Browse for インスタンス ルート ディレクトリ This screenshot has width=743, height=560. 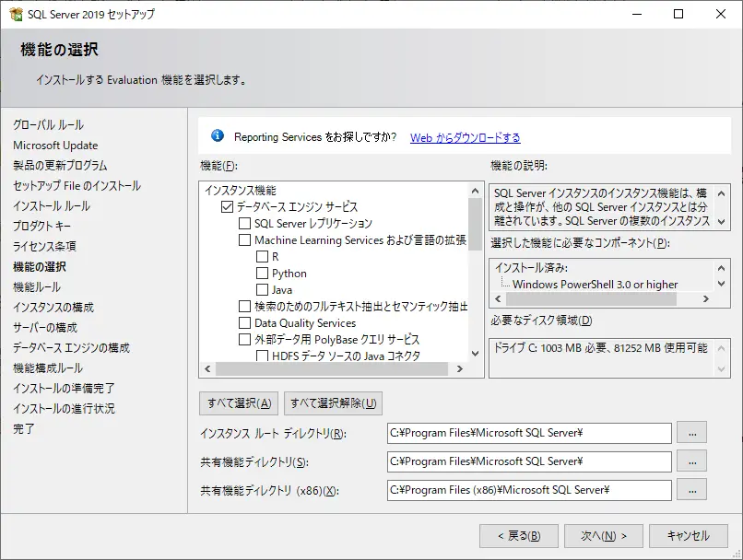pos(691,433)
